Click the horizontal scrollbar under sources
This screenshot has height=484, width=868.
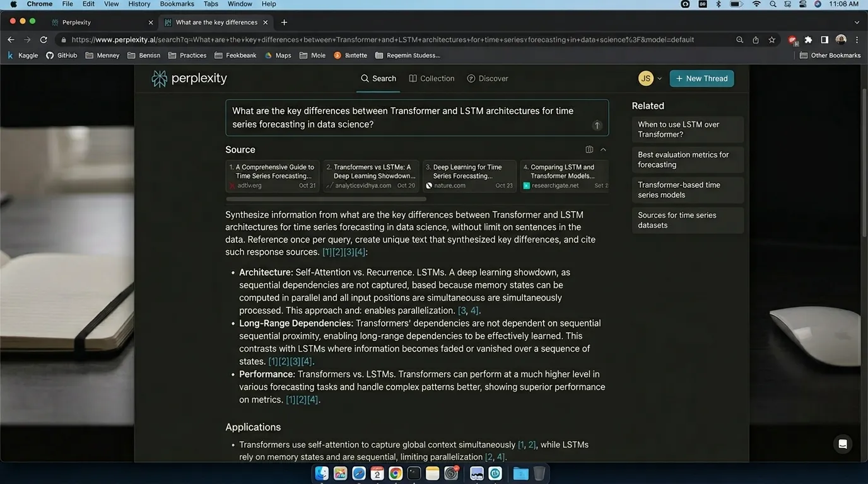[x=326, y=199]
